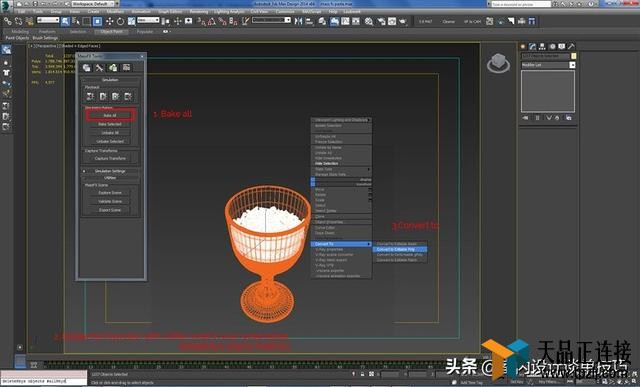The image size is (640, 387).
Task: Toggle Pin Stack in modifier panel
Action: click(x=525, y=118)
